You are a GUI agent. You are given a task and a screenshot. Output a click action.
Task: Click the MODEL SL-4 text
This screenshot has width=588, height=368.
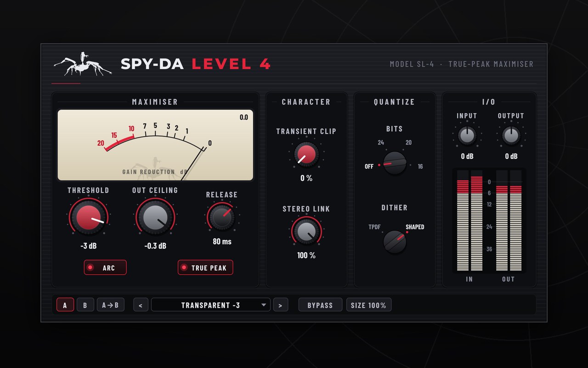pyautogui.click(x=412, y=64)
